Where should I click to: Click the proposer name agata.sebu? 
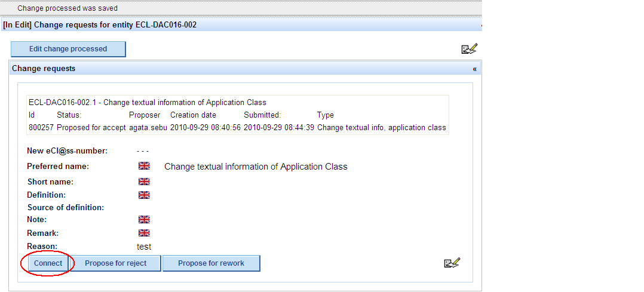coord(148,128)
